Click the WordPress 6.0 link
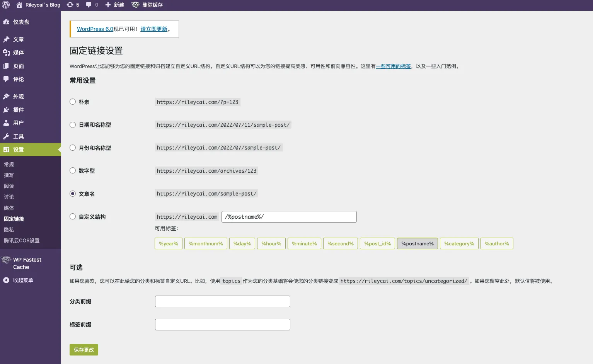The image size is (593, 364). point(95,29)
